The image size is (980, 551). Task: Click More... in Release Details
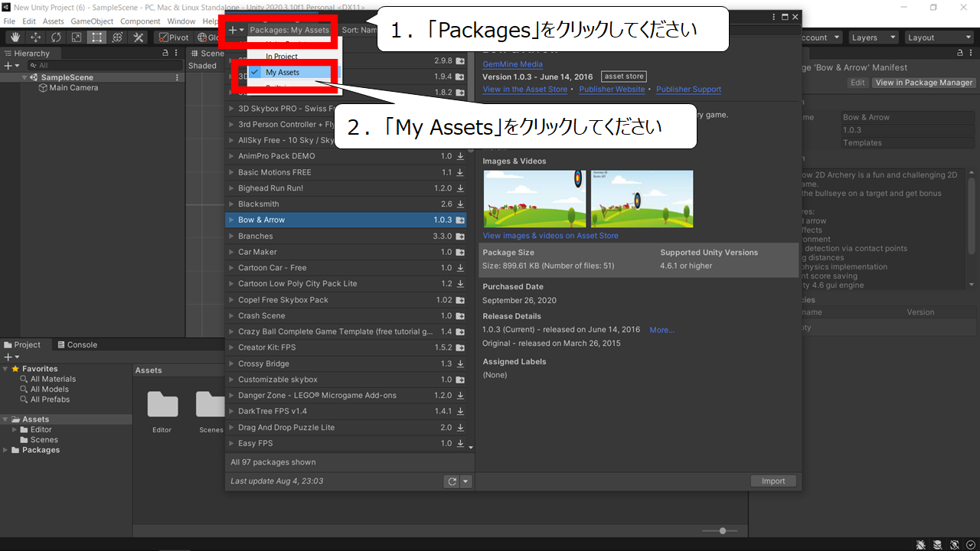[662, 330]
